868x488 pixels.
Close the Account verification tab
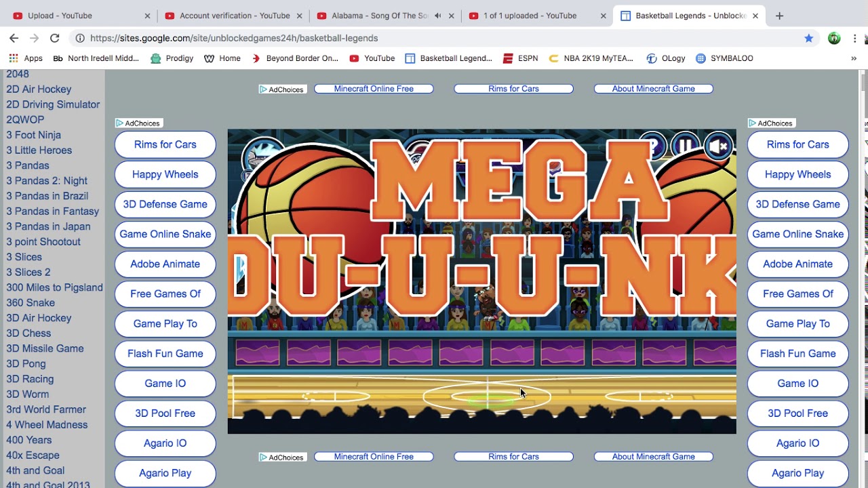point(299,16)
